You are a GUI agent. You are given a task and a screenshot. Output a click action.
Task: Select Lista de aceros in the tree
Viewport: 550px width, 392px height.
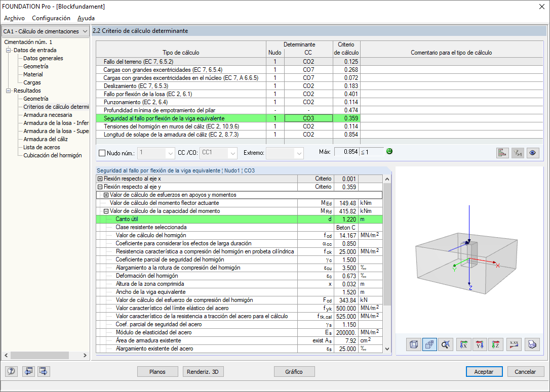(42, 147)
